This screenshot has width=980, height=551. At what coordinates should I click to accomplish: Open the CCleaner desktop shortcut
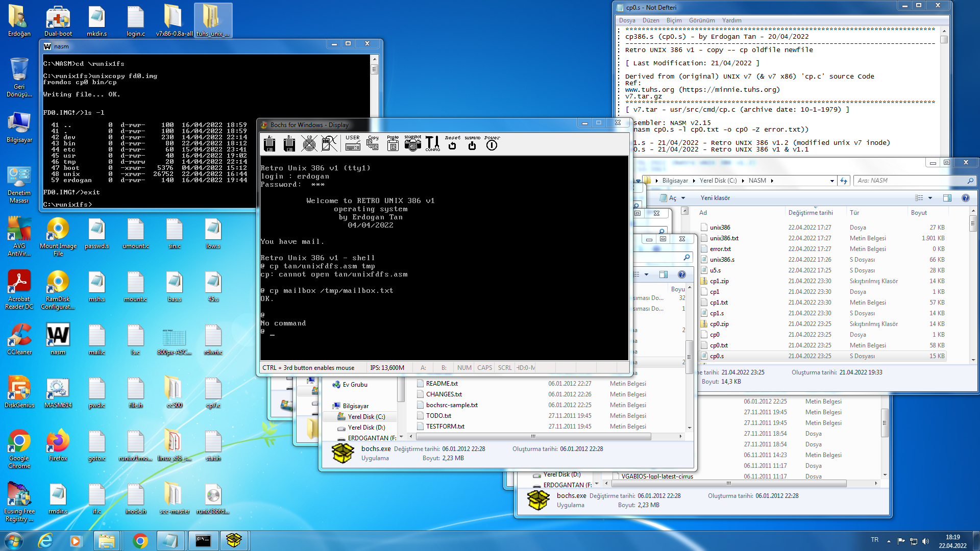click(x=19, y=339)
